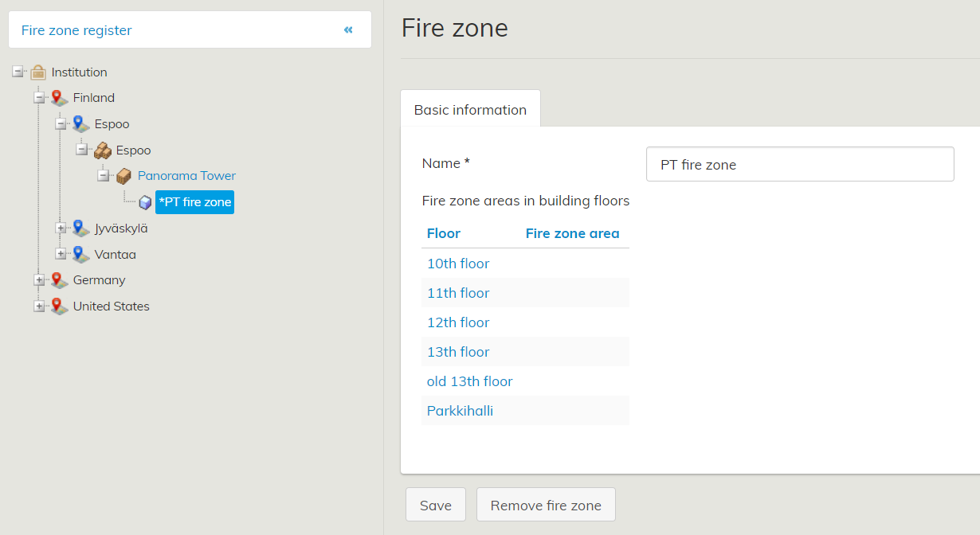This screenshot has height=535, width=980.
Task: Click the Remove fire zone button
Action: (546, 506)
